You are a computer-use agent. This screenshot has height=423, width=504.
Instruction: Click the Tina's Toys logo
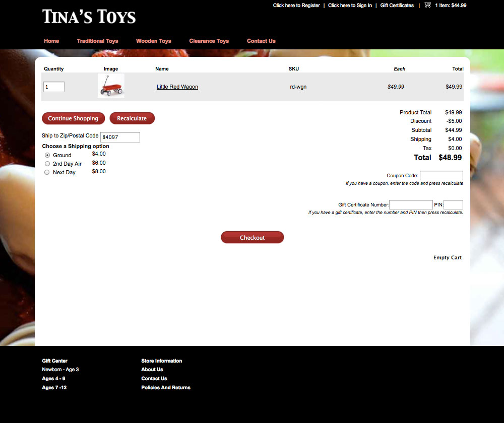(x=89, y=17)
